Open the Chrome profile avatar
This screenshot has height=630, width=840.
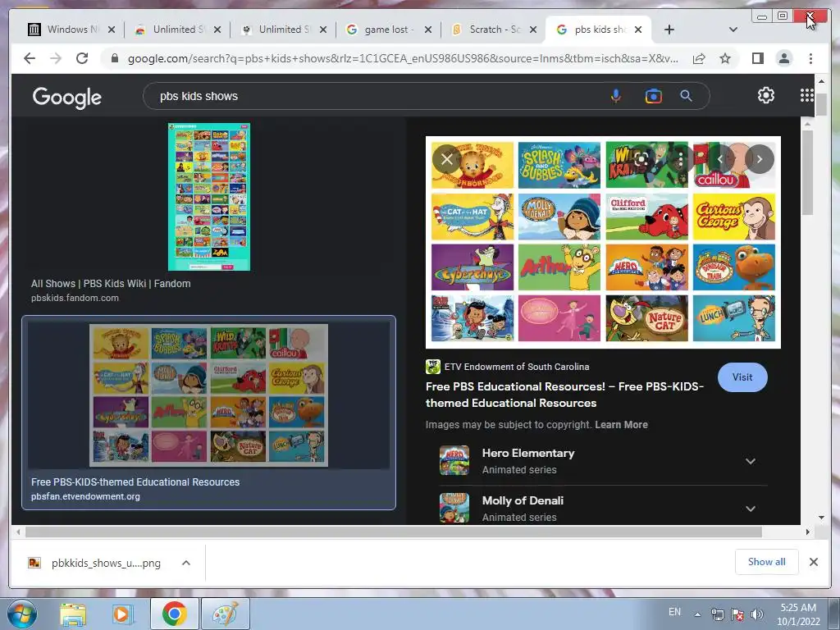coord(783,58)
